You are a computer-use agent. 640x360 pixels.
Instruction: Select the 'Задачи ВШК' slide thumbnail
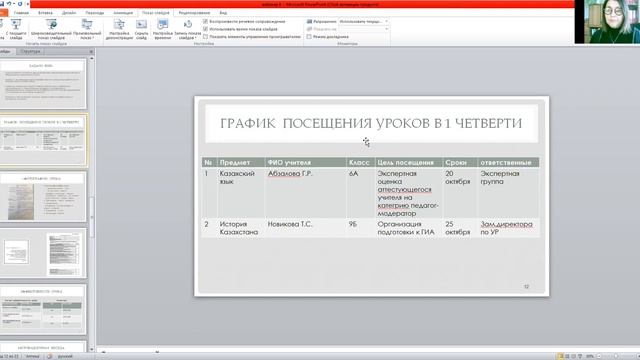pos(43,84)
